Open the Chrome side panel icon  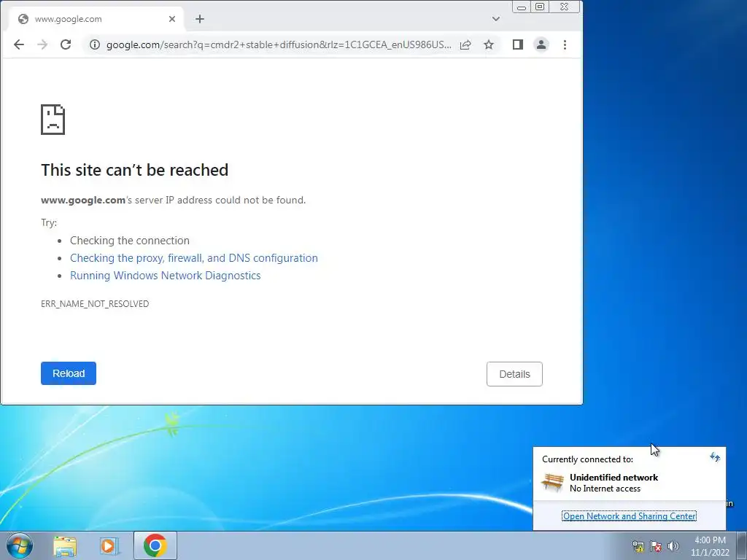[518, 44]
